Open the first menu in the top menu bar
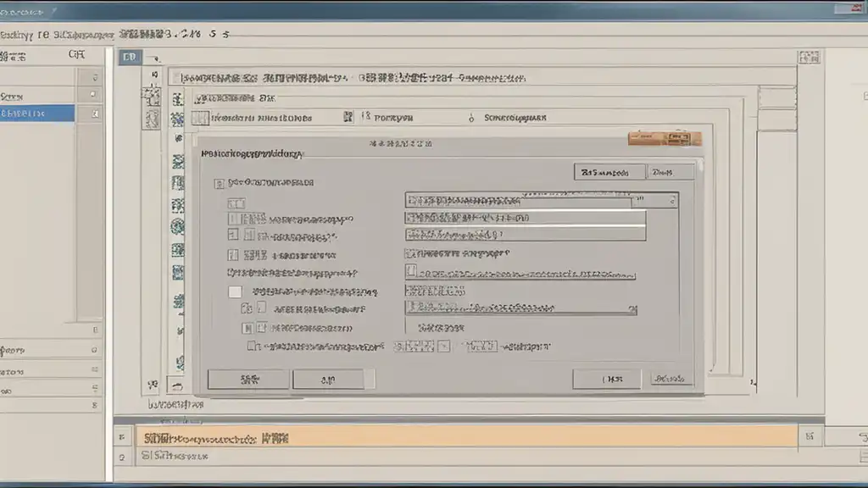Image resolution: width=868 pixels, height=488 pixels. [17, 35]
